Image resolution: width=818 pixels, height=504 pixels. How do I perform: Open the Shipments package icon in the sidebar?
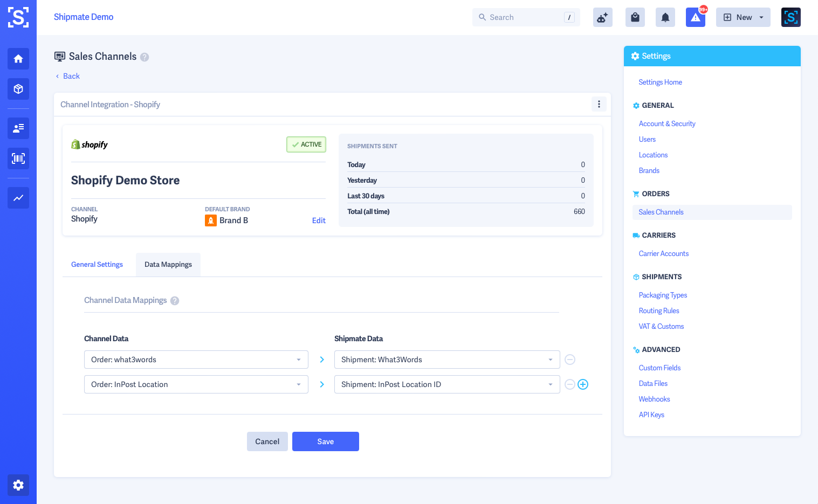[x=18, y=89]
